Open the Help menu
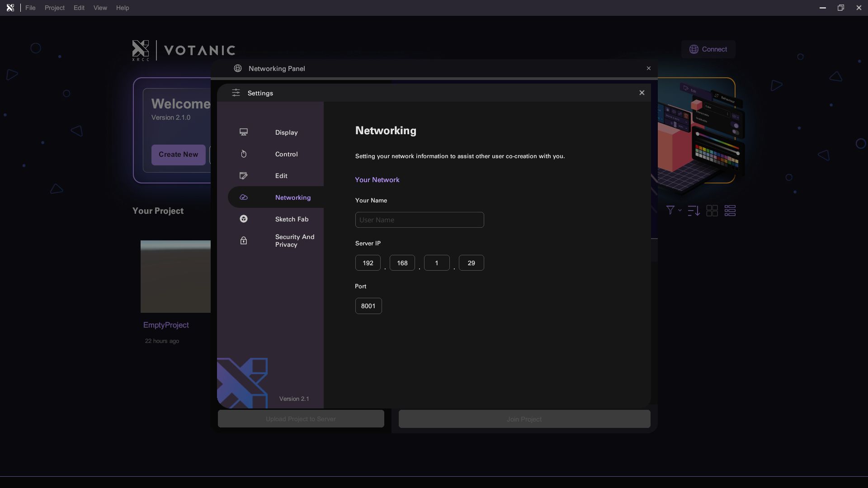The width and height of the screenshot is (868, 488). click(x=122, y=8)
